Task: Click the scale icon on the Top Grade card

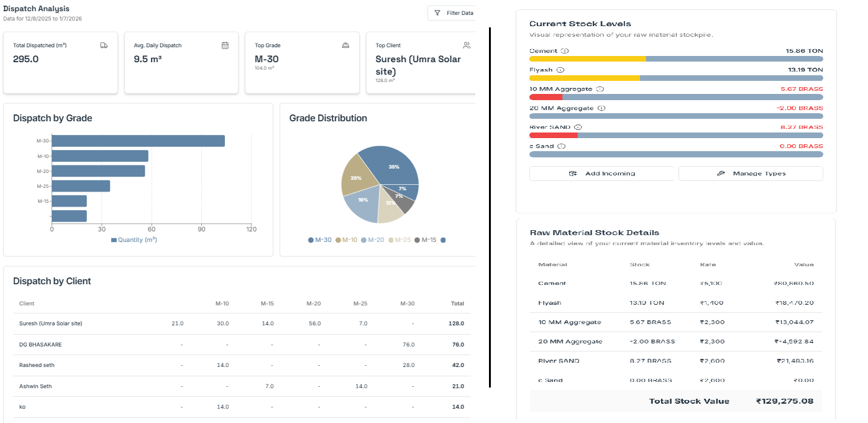Action: pyautogui.click(x=345, y=45)
